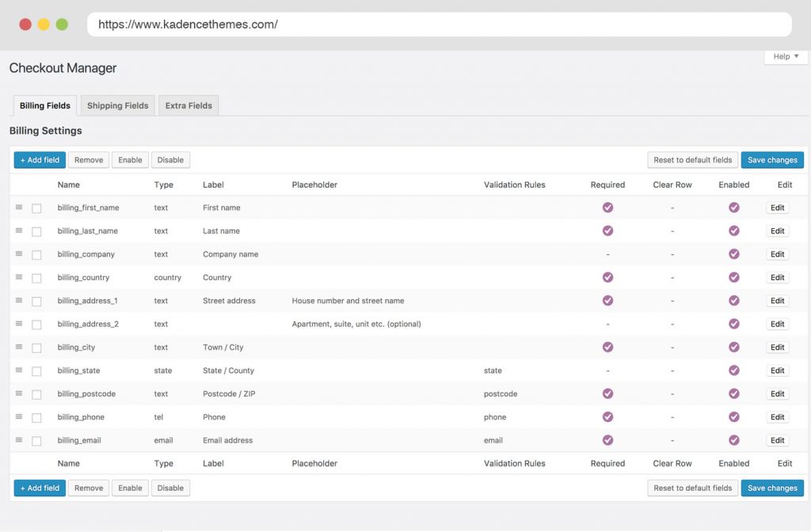Screen dimensions: 811x532
Task: Click the bottom Disable button
Action: 170,488
